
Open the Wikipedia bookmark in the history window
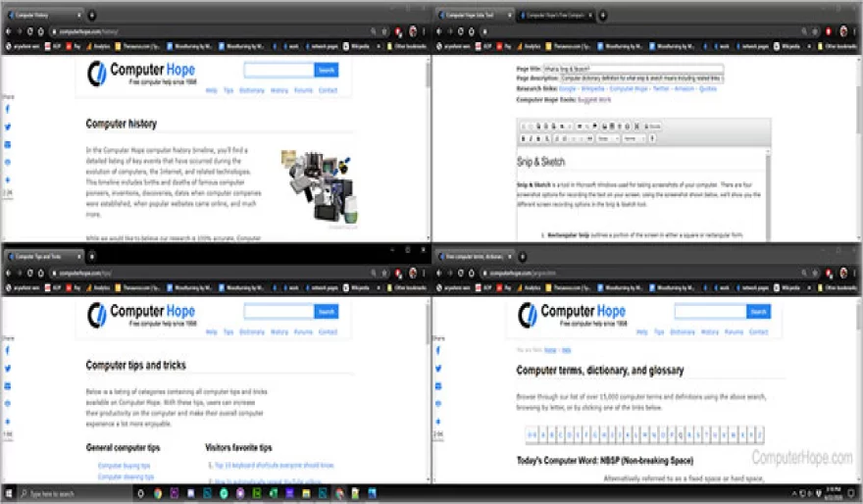click(x=356, y=47)
